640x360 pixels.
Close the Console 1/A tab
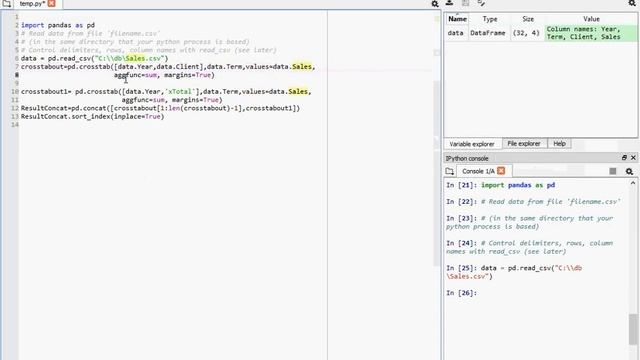[501, 171]
